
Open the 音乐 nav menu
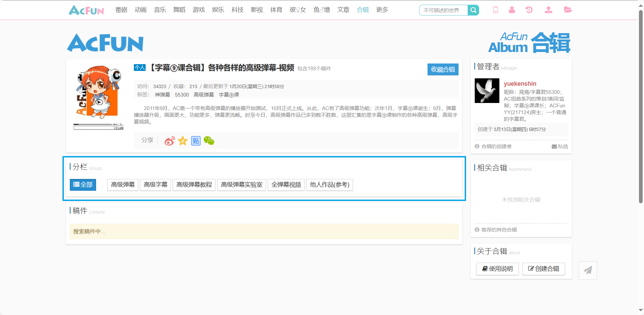(160, 10)
